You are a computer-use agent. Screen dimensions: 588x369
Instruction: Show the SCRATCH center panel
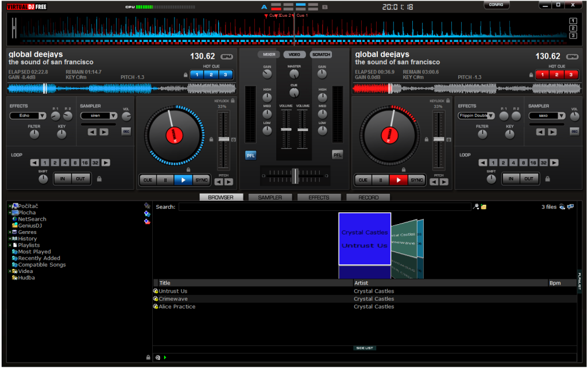click(322, 55)
